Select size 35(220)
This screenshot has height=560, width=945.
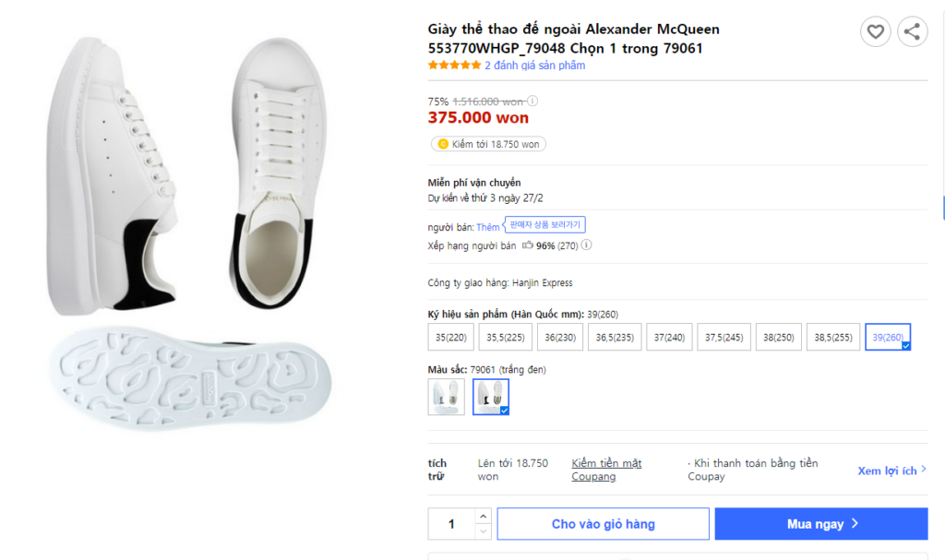tap(451, 338)
